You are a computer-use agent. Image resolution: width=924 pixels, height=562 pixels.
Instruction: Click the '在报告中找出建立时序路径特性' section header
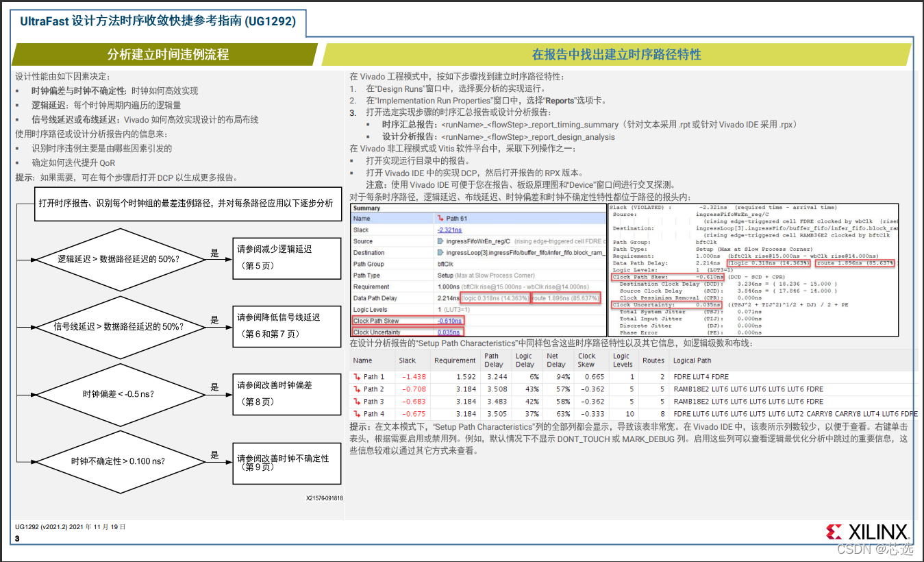[x=616, y=55]
